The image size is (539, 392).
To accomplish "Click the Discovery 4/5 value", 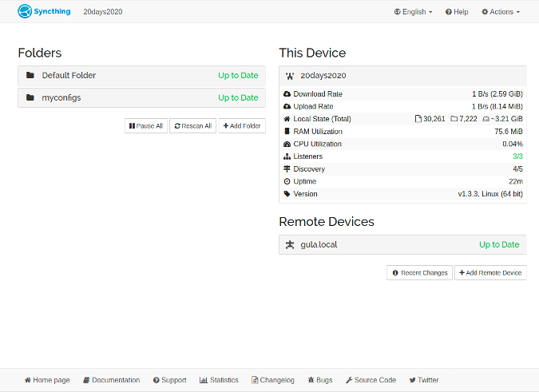I will (517, 168).
